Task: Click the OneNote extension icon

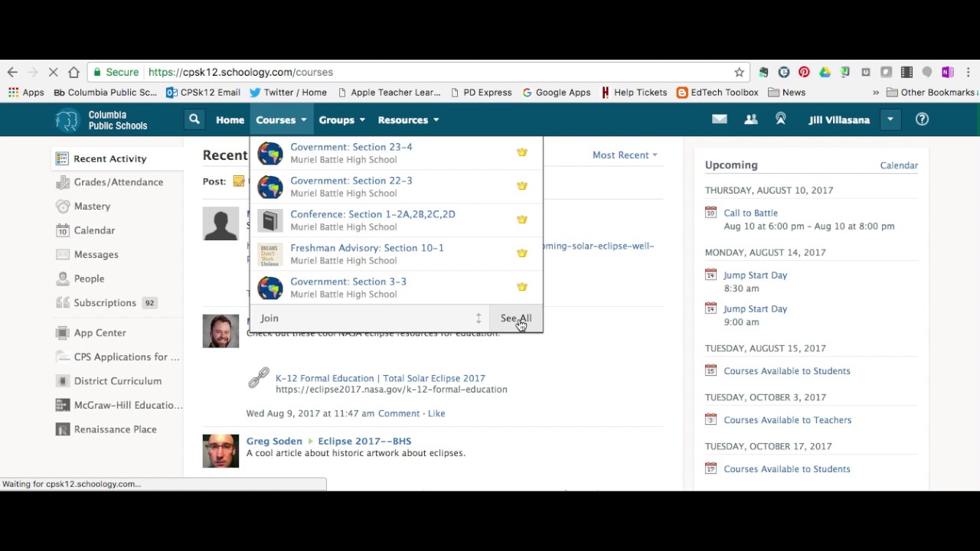Action: tap(948, 72)
